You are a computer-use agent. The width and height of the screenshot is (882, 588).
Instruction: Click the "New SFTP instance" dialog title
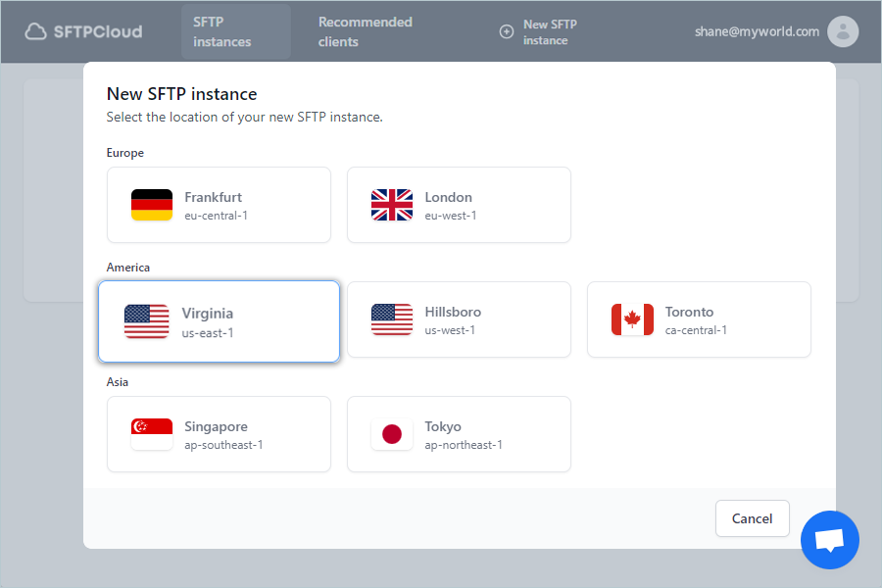[181, 94]
